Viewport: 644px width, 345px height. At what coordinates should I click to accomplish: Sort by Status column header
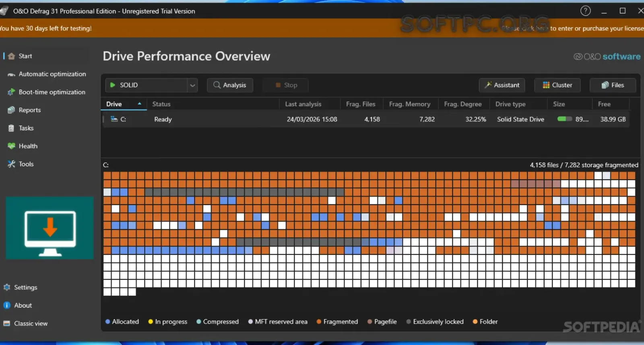point(213,104)
